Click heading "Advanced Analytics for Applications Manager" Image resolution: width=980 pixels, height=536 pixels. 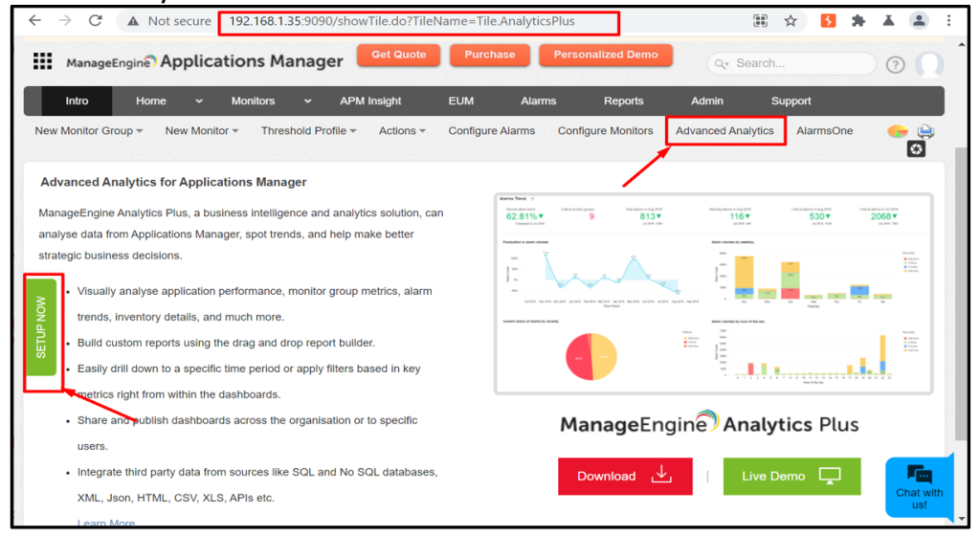[174, 183]
